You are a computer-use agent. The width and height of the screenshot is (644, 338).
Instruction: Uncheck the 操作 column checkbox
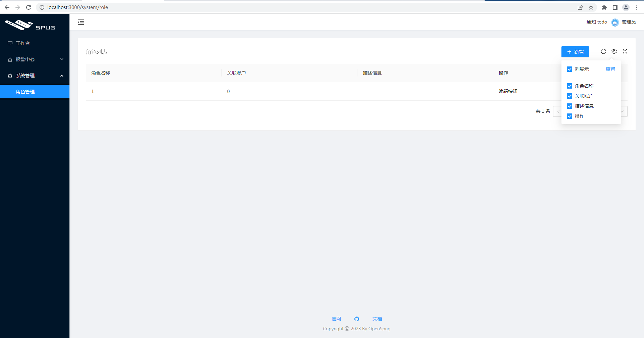point(569,116)
